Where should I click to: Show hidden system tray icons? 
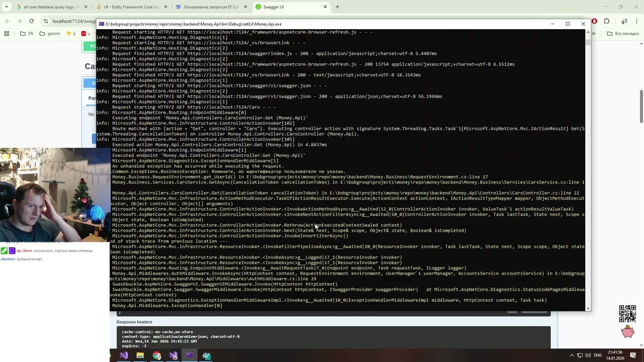click(572, 355)
